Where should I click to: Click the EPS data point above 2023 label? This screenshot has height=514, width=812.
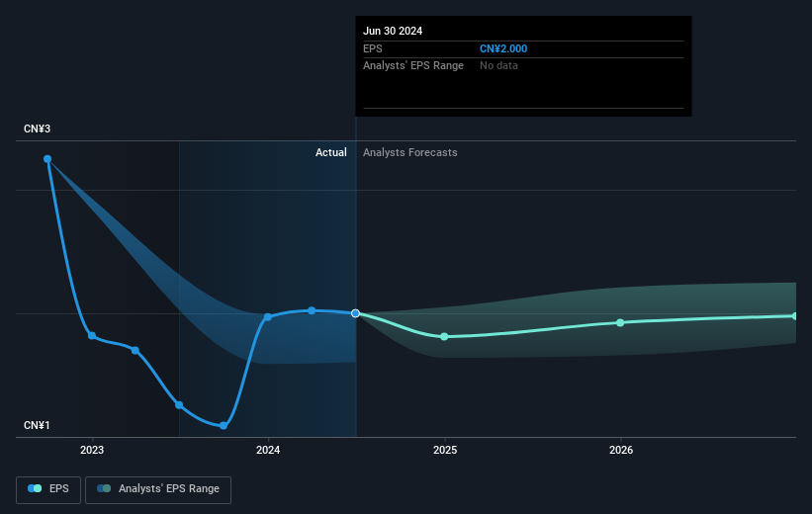92,335
